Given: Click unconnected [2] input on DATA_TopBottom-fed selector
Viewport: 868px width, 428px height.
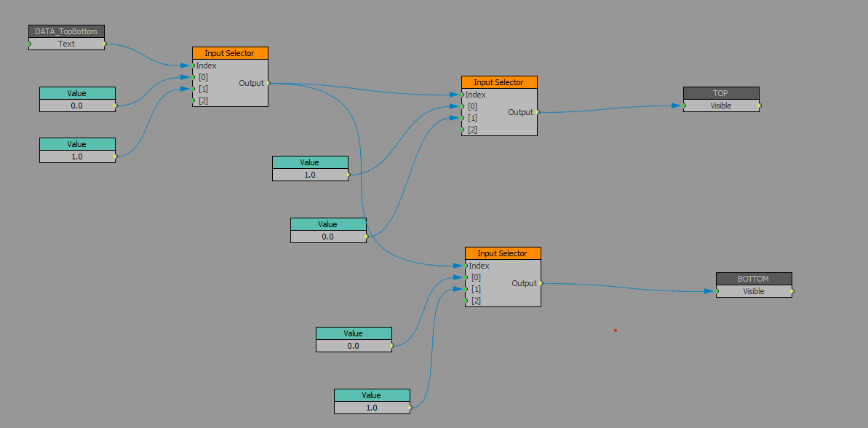Looking at the screenshot, I should pyautogui.click(x=193, y=100).
